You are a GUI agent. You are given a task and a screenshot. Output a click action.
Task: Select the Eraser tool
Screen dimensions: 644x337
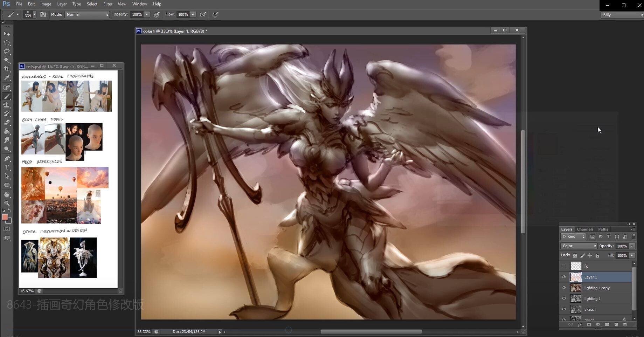[x=7, y=123]
